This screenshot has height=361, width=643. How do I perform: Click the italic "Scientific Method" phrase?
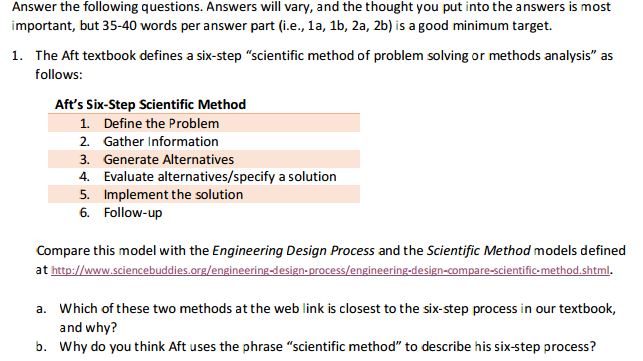point(479,251)
